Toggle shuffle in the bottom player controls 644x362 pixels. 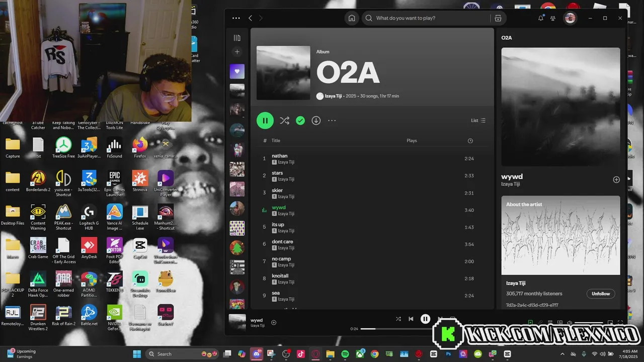[398, 319]
